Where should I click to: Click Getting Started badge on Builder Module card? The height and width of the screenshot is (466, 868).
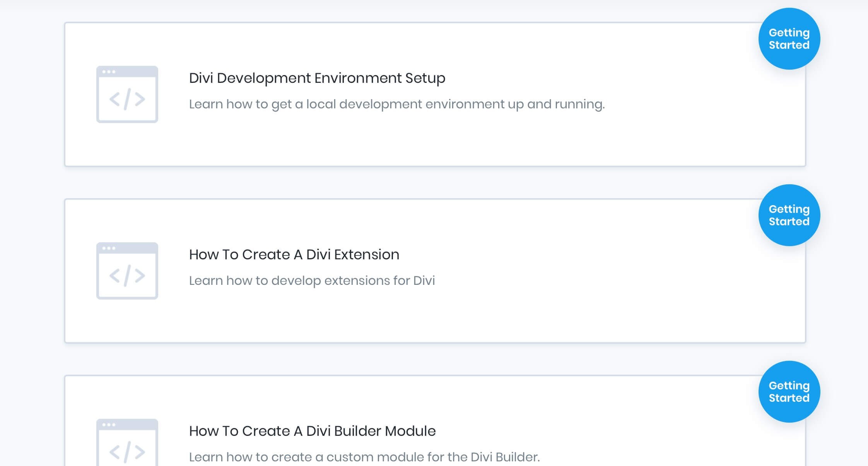789,392
